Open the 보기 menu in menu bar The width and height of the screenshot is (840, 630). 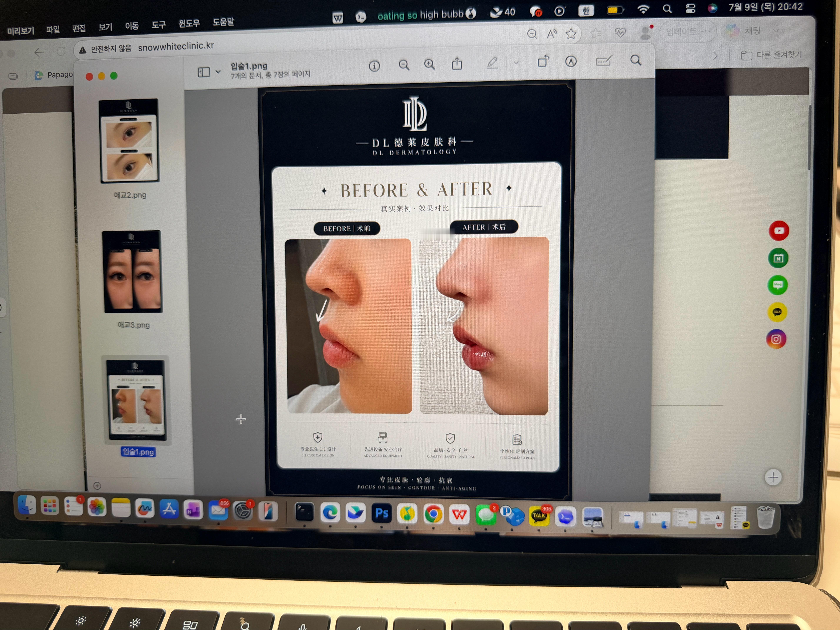105,27
